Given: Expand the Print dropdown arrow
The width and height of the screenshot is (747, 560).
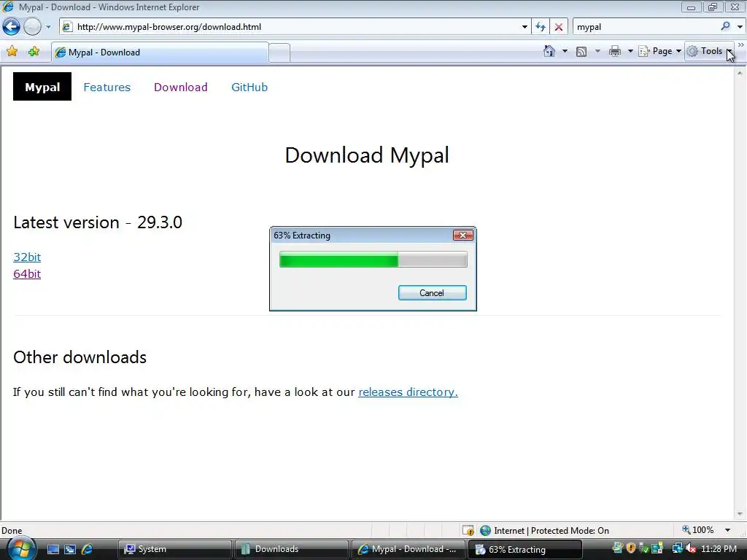Looking at the screenshot, I should click(x=630, y=51).
